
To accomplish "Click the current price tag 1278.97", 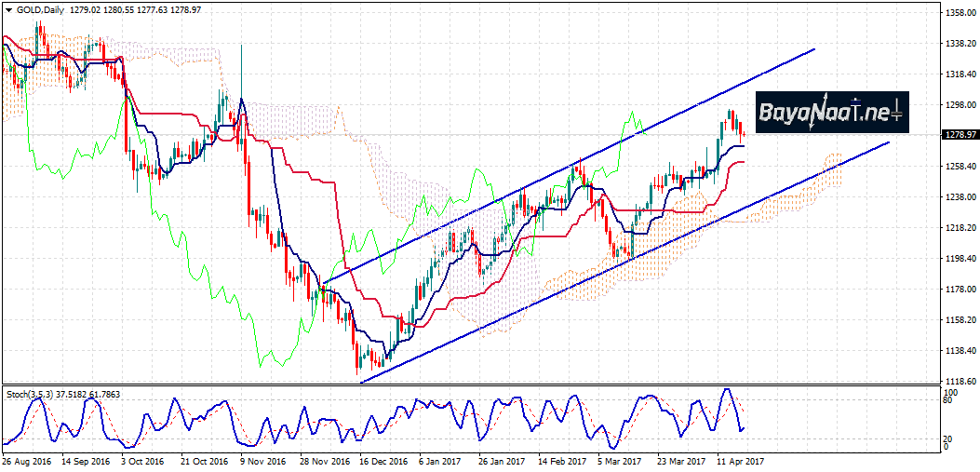I will (958, 135).
